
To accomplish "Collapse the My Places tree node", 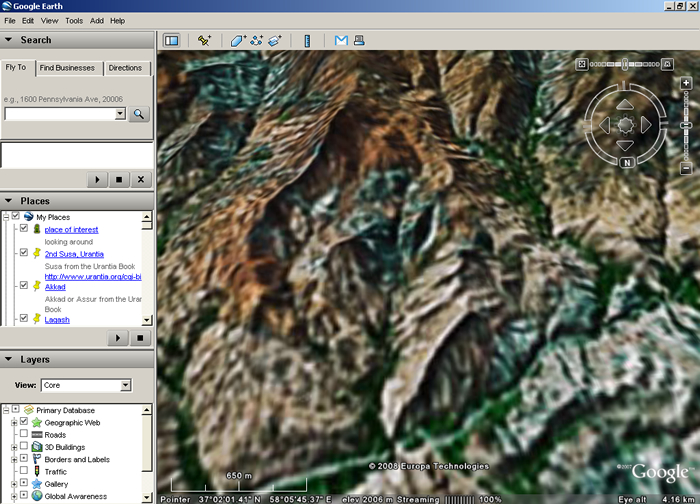I will (x=6, y=217).
